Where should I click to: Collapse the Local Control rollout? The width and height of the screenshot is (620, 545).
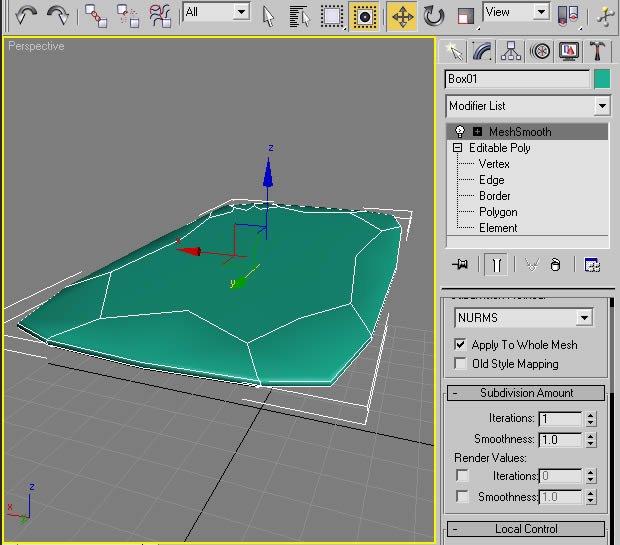[x=526, y=529]
